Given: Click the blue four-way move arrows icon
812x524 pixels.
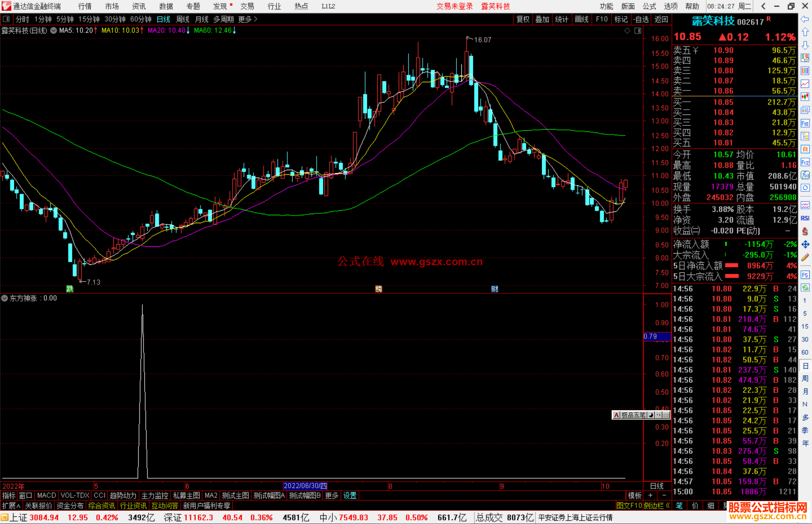Looking at the screenshot, I should pos(805,245).
